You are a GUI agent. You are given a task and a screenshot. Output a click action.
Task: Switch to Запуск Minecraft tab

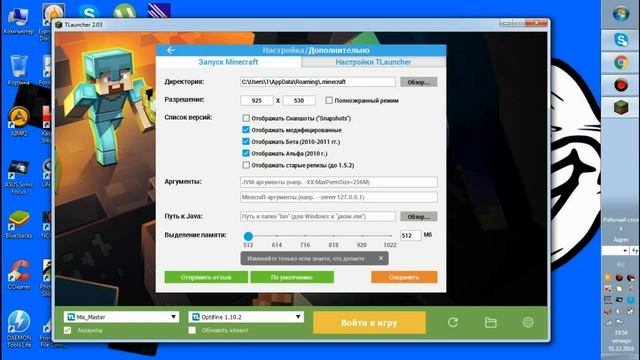click(228, 62)
